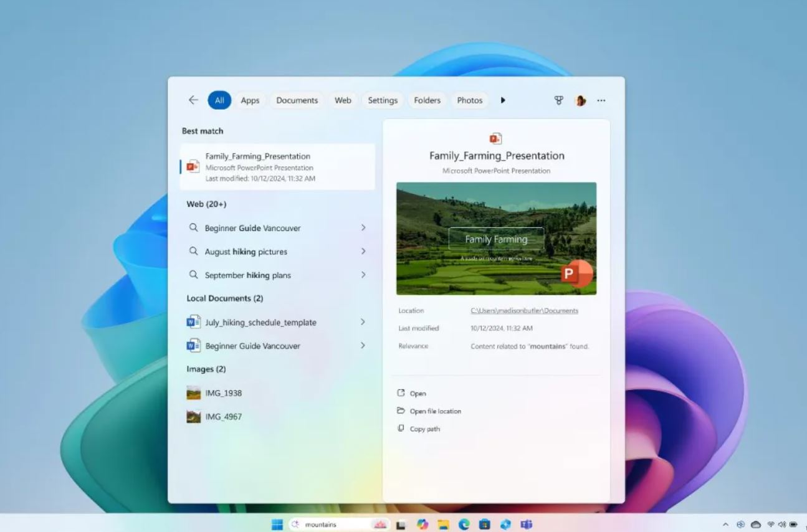Select the IMG_1938 image result

click(x=223, y=393)
